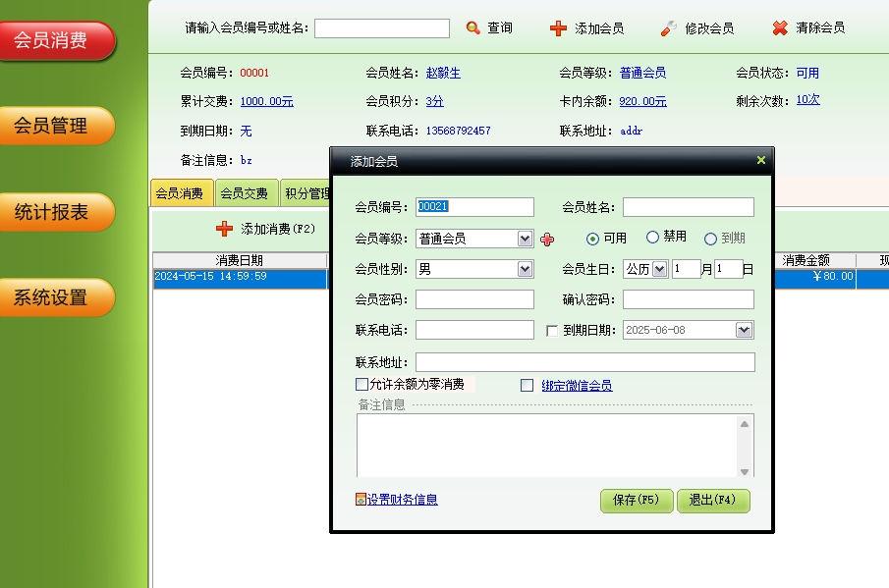Image resolution: width=889 pixels, height=588 pixels.
Task: Click the 设置财务信息 icon in dialog
Action: [x=361, y=500]
